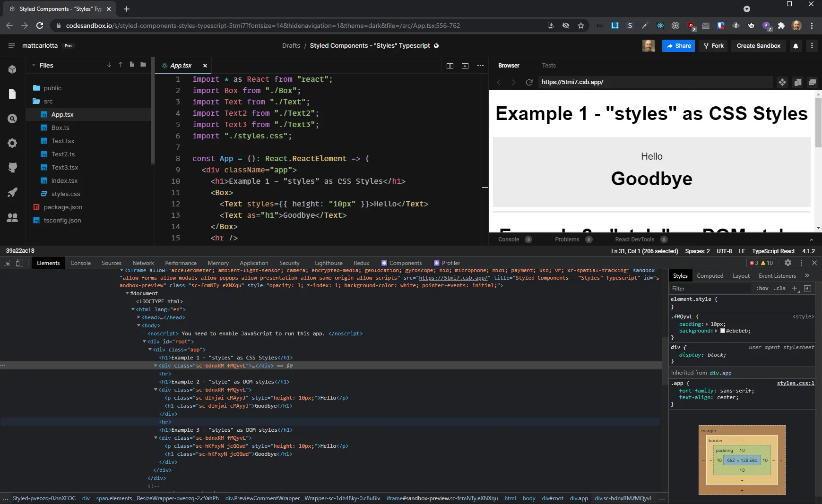Screen dimensions: 822x504
Task: Expand the head element in DOM tree
Action: (x=138, y=317)
